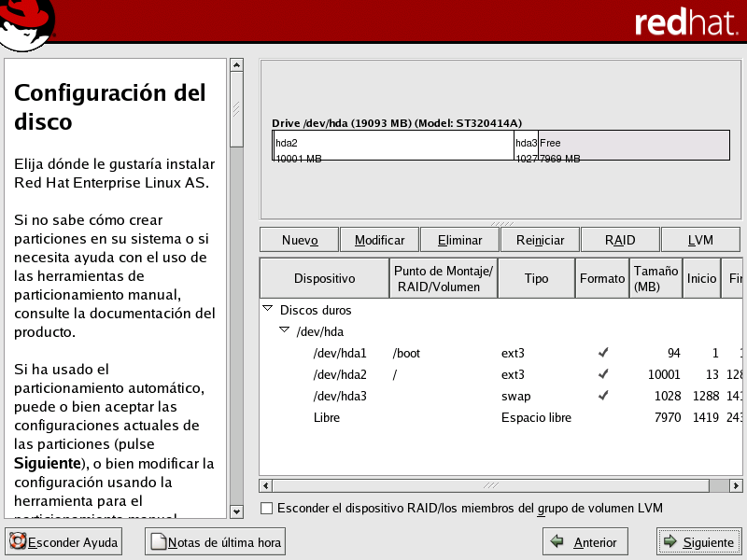Click the format checkmark for /dev/hda3

[603, 396]
